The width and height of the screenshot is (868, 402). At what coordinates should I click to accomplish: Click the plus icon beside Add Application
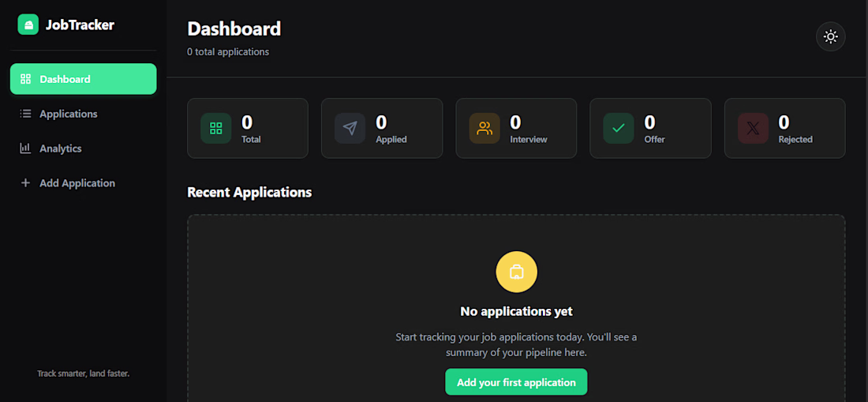(x=25, y=182)
